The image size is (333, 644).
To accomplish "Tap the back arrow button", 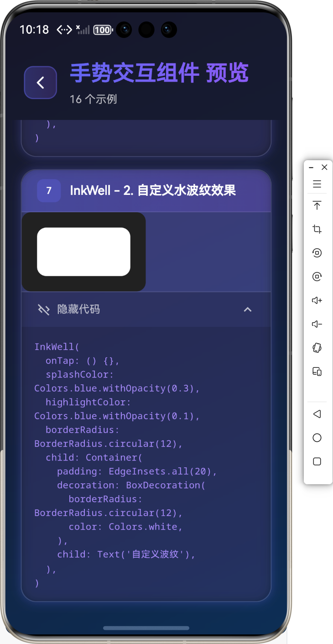I will (x=41, y=83).
